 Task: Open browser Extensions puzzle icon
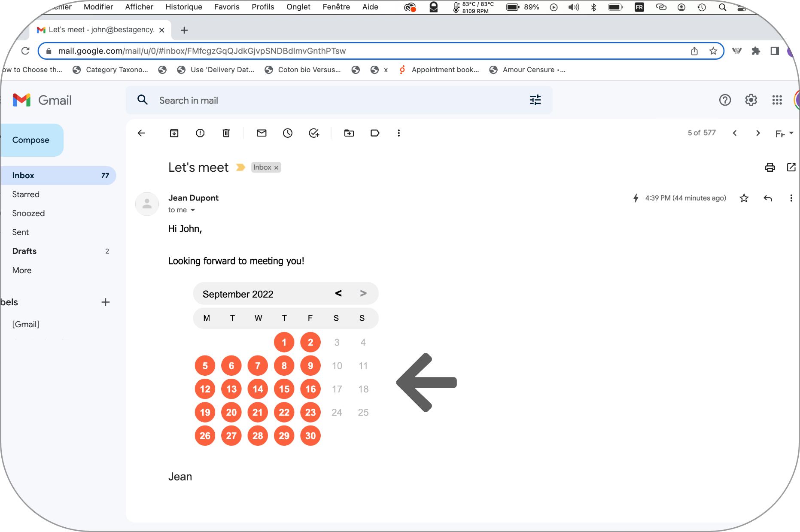pos(756,51)
